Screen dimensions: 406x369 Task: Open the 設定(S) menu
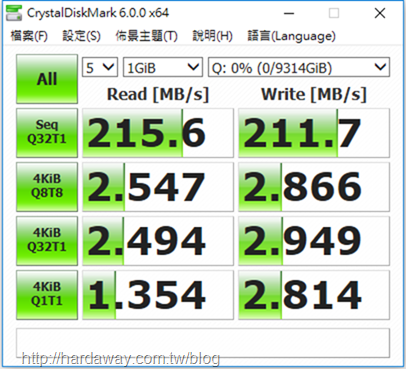click(81, 36)
